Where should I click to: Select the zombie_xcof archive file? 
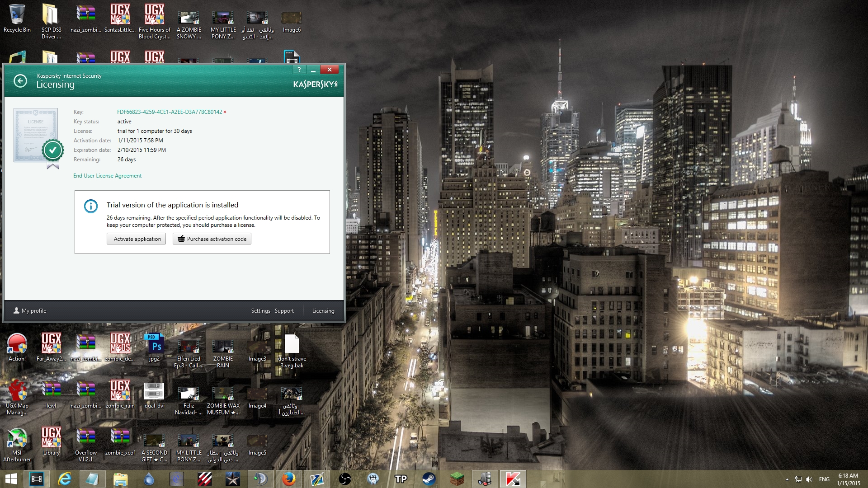pyautogui.click(x=120, y=441)
